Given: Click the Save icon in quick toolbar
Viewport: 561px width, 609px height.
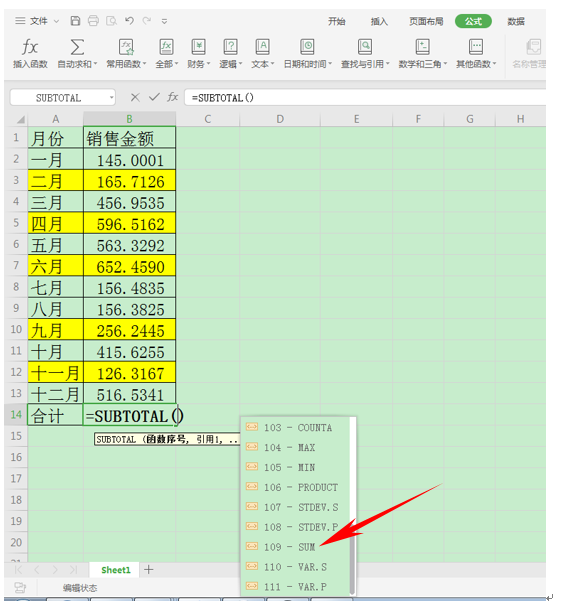Looking at the screenshot, I should (x=75, y=21).
